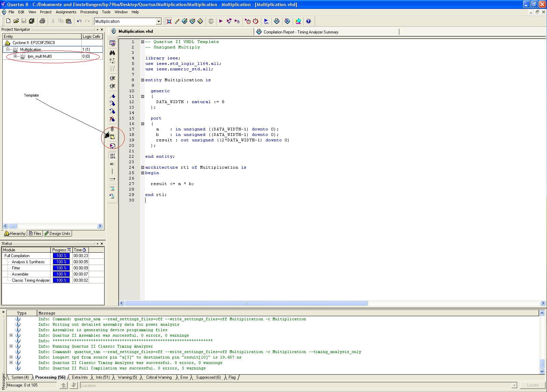Image resolution: width=547 pixels, height=392 pixels.
Task: Click the attach paperclip icon in the sidebar
Action: tap(112, 129)
